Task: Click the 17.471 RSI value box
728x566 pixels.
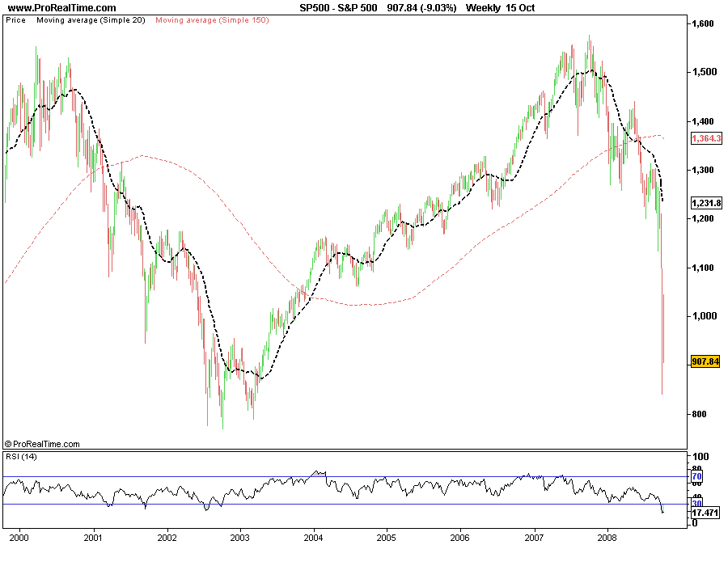Action: click(705, 513)
